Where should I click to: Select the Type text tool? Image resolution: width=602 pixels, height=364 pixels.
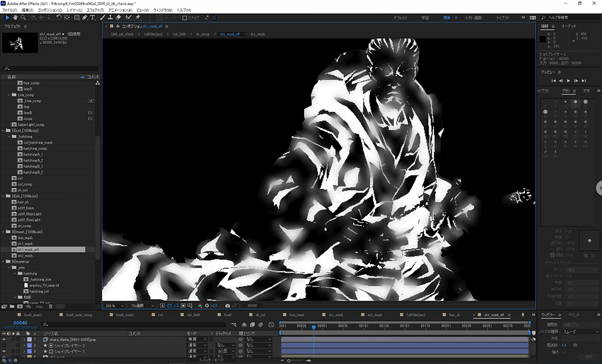click(93, 17)
